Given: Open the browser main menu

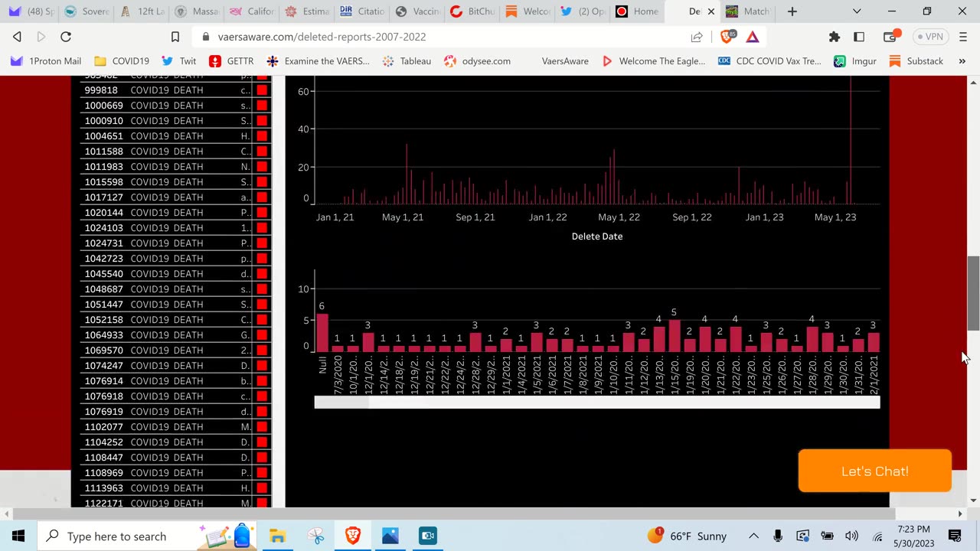Looking at the screenshot, I should [962, 37].
